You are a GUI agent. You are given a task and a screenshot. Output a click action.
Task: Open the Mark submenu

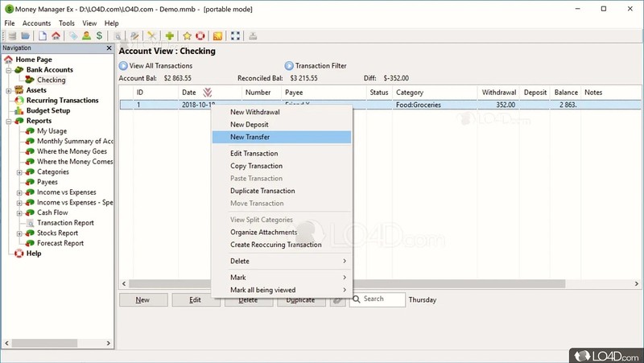pyautogui.click(x=282, y=278)
